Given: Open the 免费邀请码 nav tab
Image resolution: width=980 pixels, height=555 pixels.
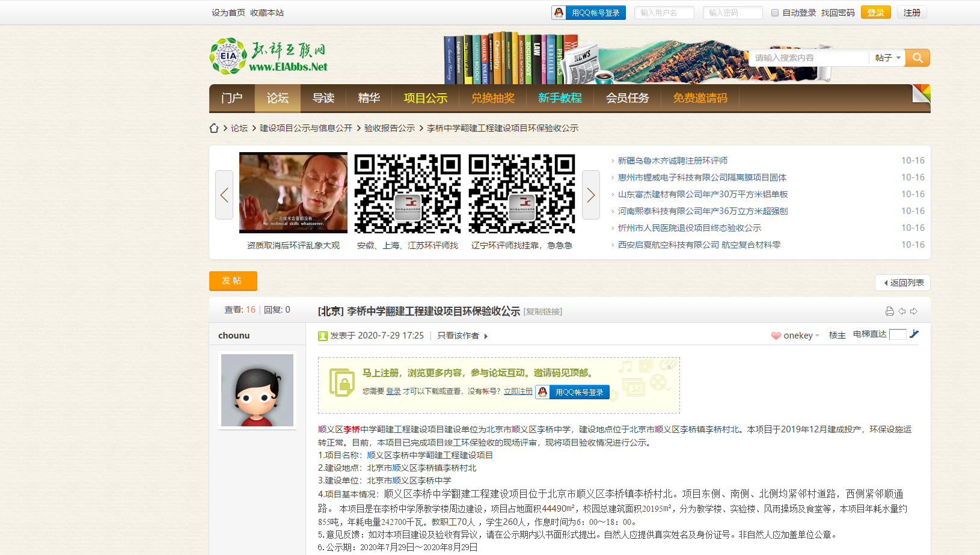Looking at the screenshot, I should coord(700,98).
